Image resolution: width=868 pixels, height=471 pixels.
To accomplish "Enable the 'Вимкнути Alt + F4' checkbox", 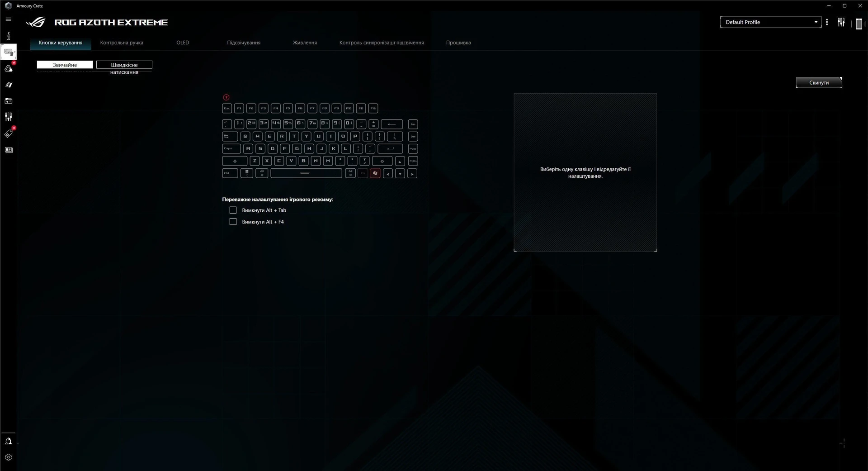I will (233, 222).
